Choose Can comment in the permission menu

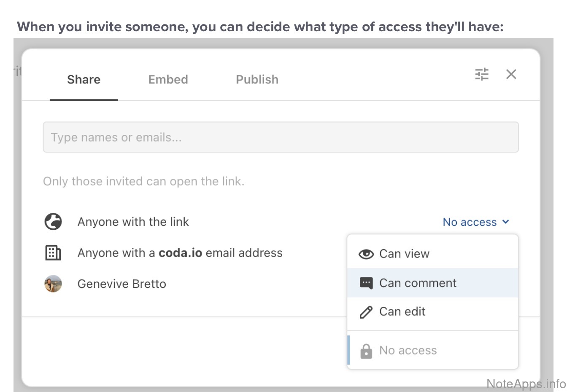[418, 283]
